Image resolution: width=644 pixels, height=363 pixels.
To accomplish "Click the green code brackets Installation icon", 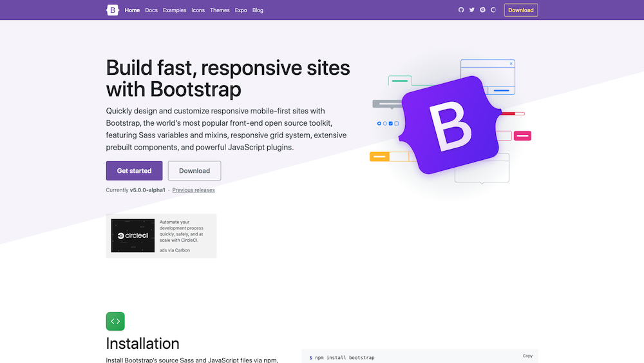I will tap(115, 321).
